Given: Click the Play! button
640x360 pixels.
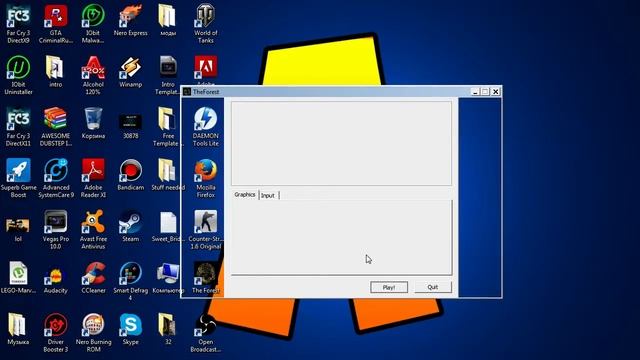Looking at the screenshot, I should point(389,287).
